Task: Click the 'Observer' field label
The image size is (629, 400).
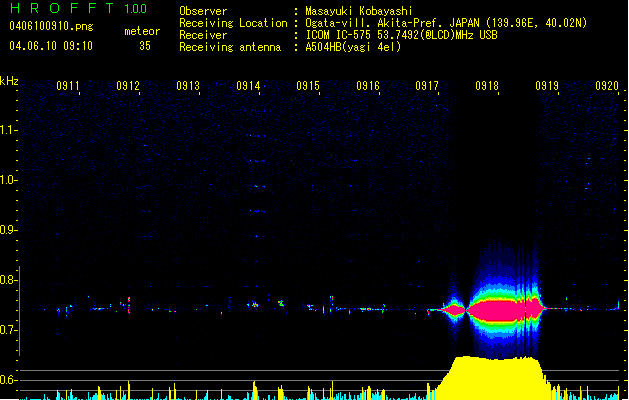Action: click(203, 11)
